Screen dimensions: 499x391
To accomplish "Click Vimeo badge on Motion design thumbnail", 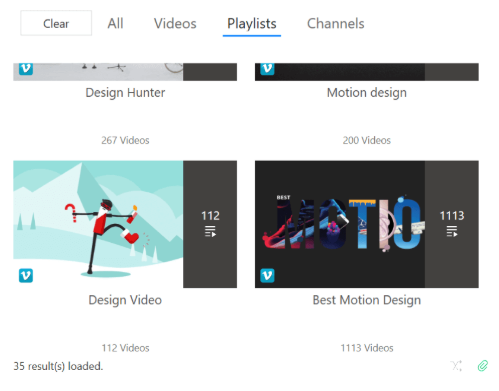I will tap(267, 69).
